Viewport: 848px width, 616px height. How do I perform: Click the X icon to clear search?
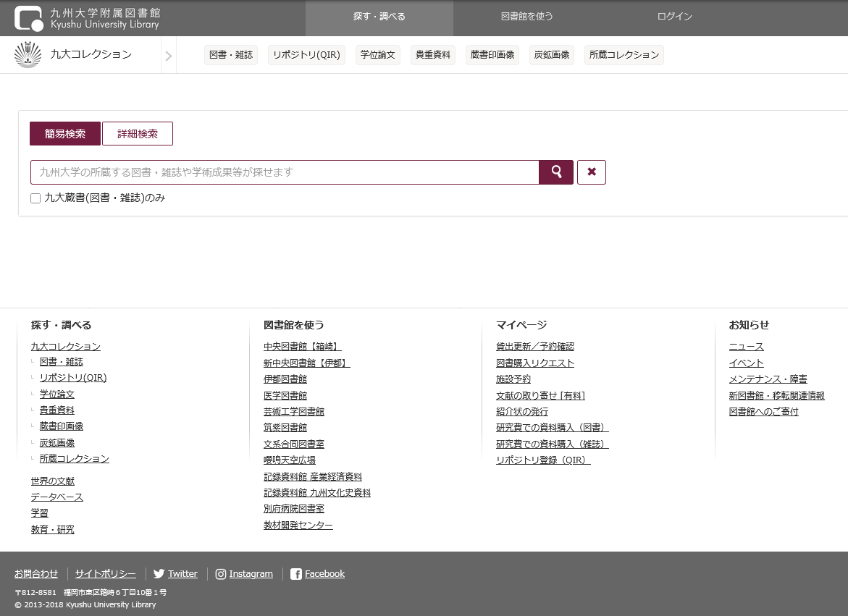coord(591,172)
